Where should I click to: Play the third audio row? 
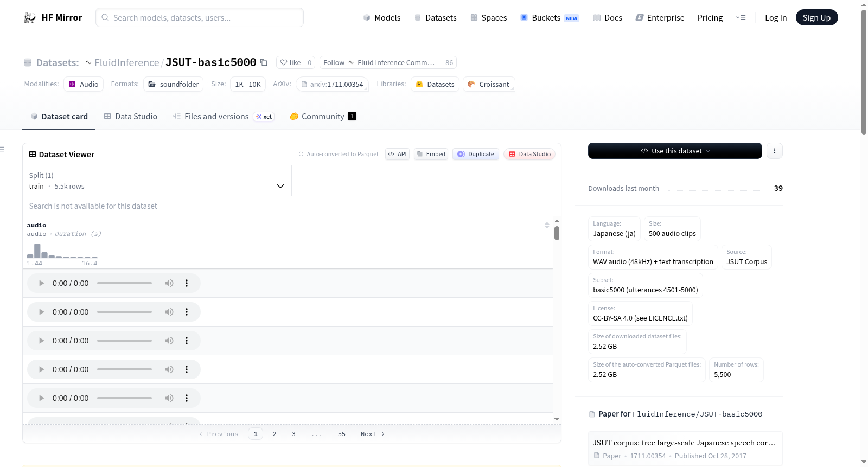click(41, 341)
